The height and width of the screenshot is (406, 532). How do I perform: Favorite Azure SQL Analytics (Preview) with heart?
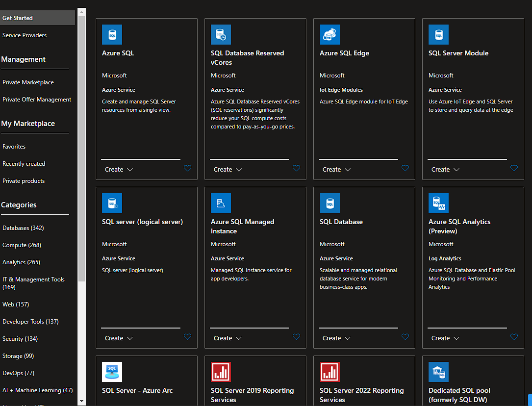[x=514, y=337]
